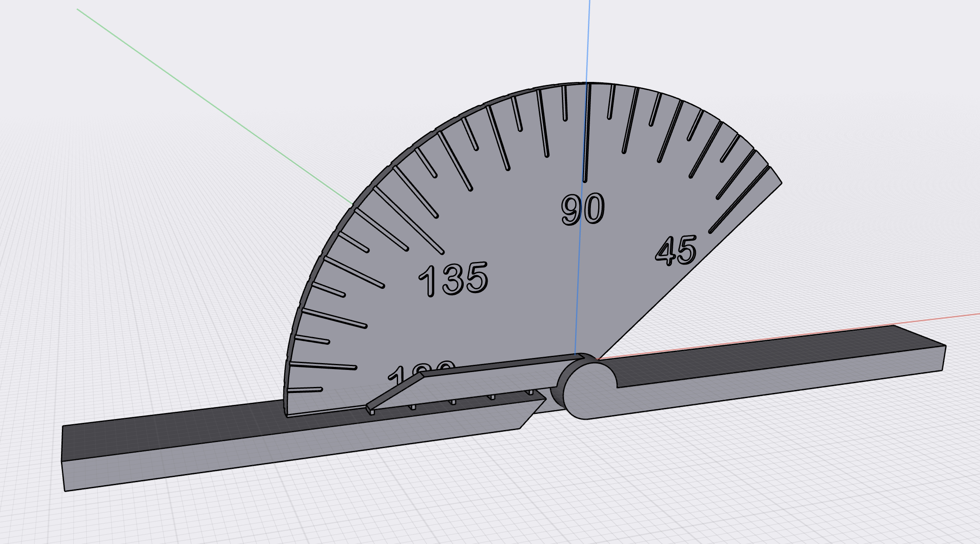Click the engraved 90 label on protractor
Image resolution: width=980 pixels, height=544 pixels.
click(x=583, y=209)
